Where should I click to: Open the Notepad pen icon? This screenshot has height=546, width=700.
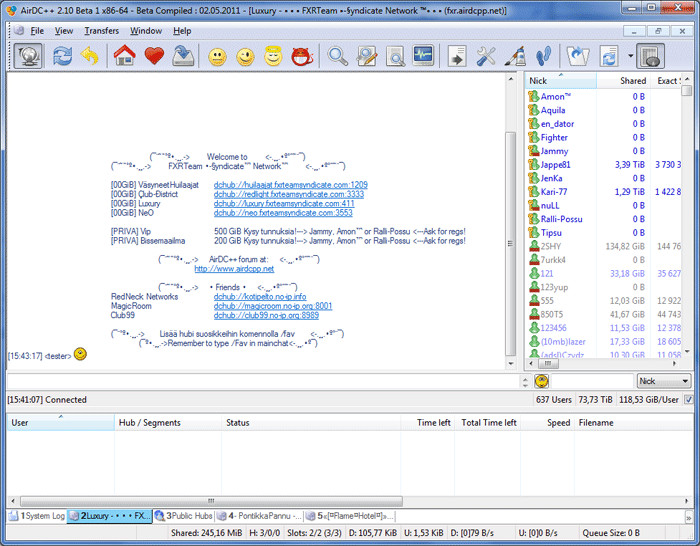coord(515,56)
